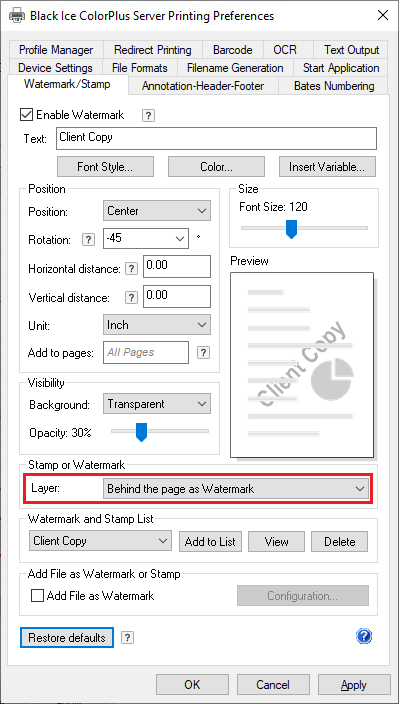Click the help icon beside Add to pages
Screen dimensions: 399x704
click(203, 352)
